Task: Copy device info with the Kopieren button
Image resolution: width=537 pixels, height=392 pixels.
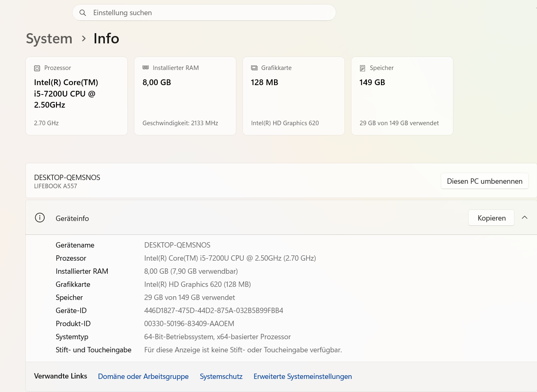Action: 492,218
